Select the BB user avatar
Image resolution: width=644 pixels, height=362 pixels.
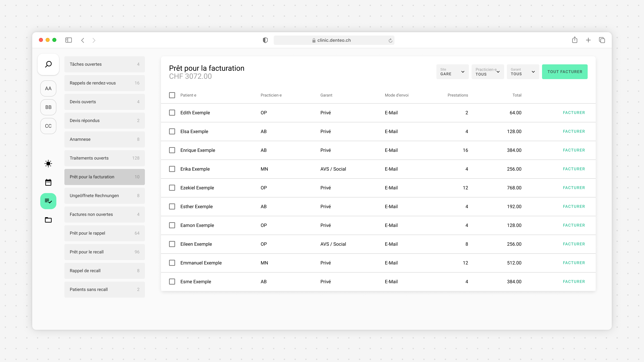(x=48, y=107)
